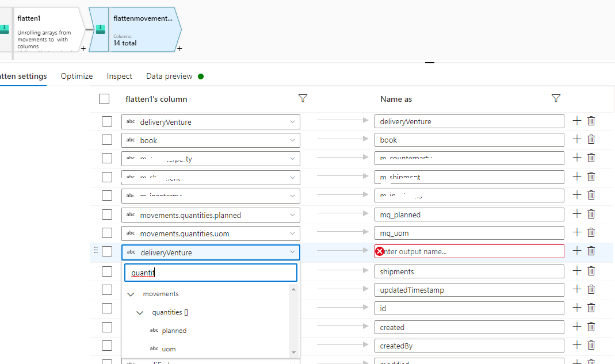Delete the deliveryVenture mapping row
This screenshot has height=364, width=615.
point(591,121)
